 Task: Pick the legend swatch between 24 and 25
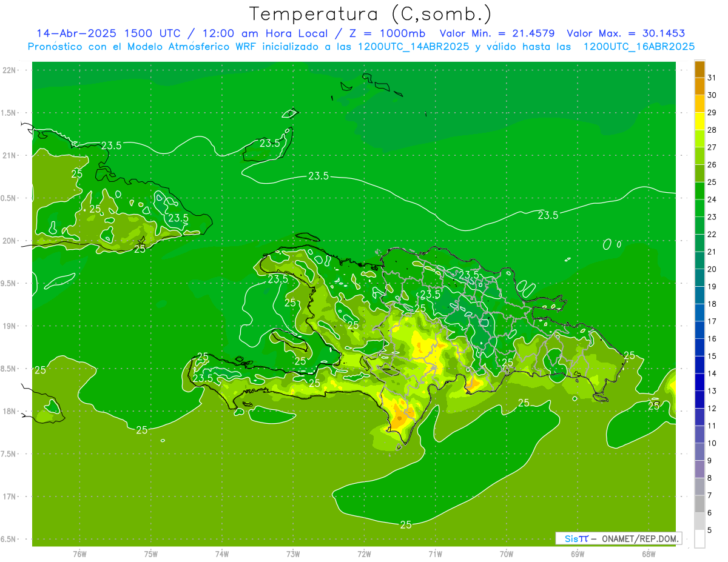click(x=699, y=191)
